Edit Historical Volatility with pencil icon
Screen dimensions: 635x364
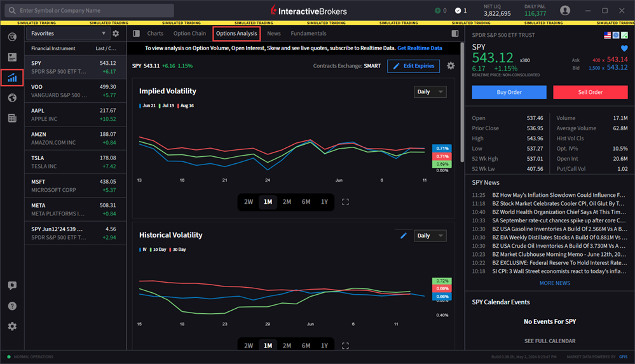pyautogui.click(x=404, y=236)
